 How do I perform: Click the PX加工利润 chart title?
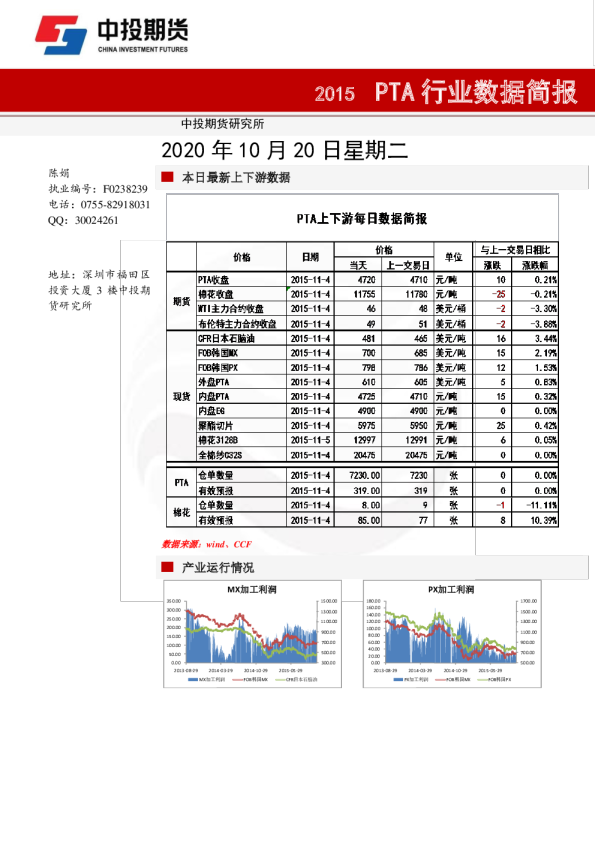[451, 589]
